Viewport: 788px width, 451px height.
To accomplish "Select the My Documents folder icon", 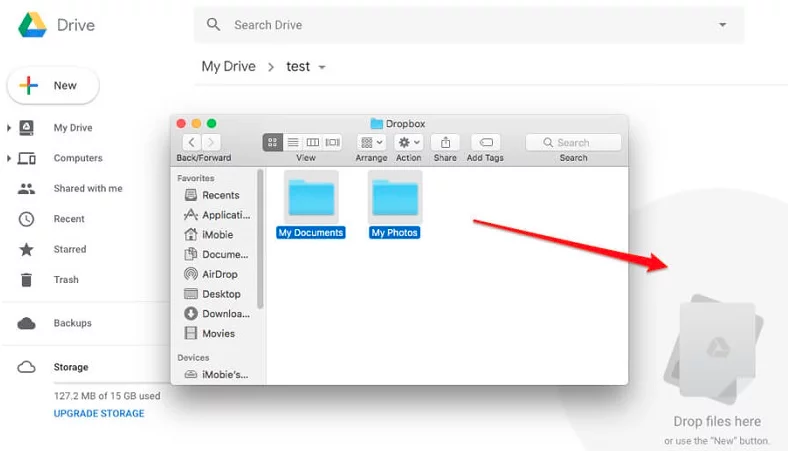I will [311, 198].
